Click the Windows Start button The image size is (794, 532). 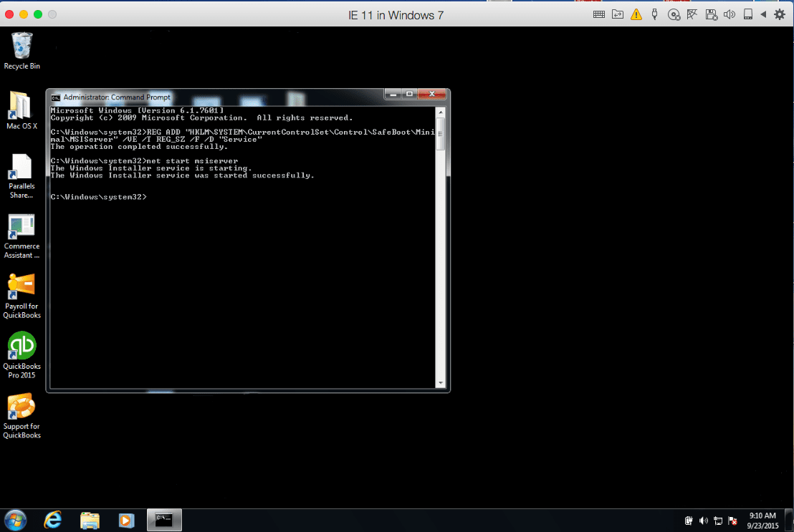(x=16, y=520)
